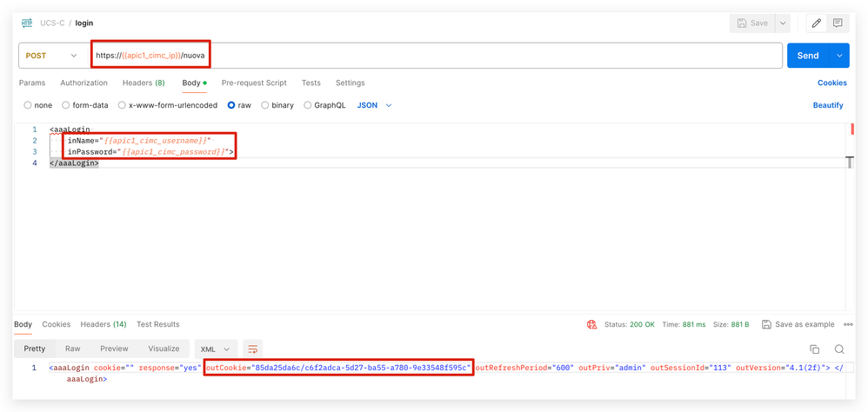Select the Preview response view
Image resolution: width=868 pixels, height=412 pixels.
coord(114,349)
